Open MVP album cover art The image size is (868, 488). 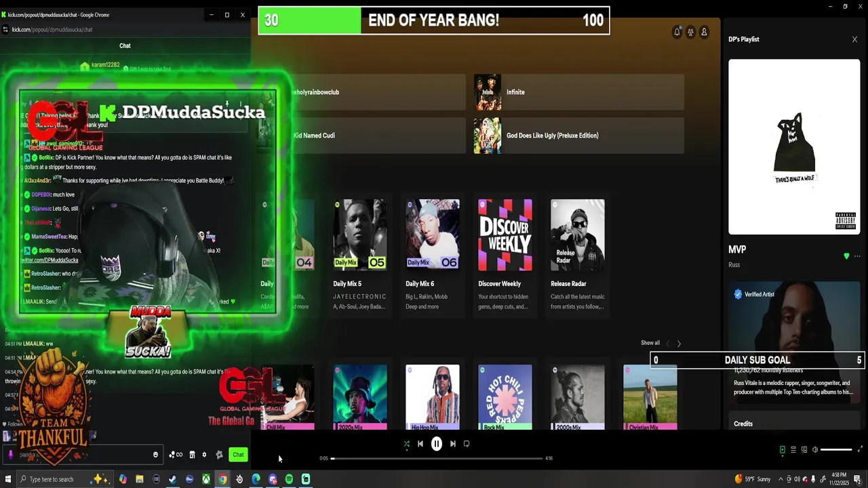(x=794, y=146)
